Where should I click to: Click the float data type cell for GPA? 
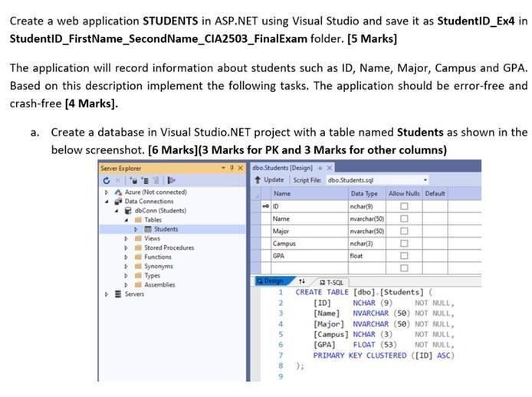366,256
